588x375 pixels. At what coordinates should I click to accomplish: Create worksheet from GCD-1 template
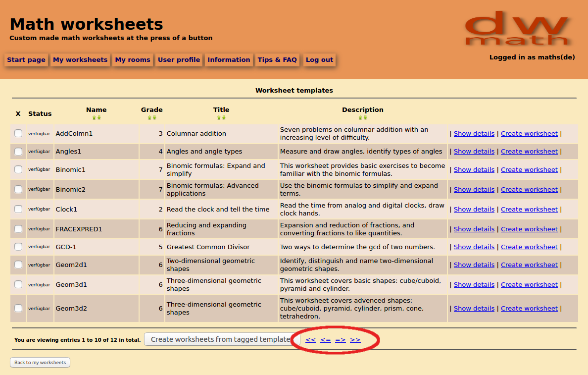click(529, 247)
